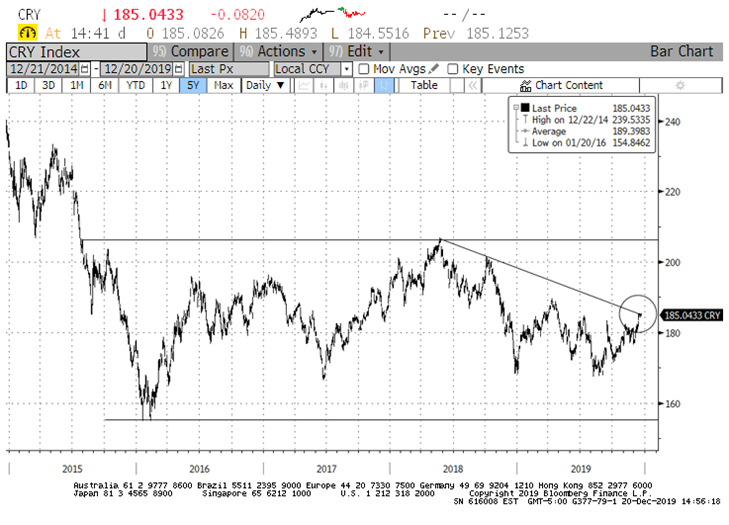Collapse the Last Price legend tree

click(x=514, y=107)
